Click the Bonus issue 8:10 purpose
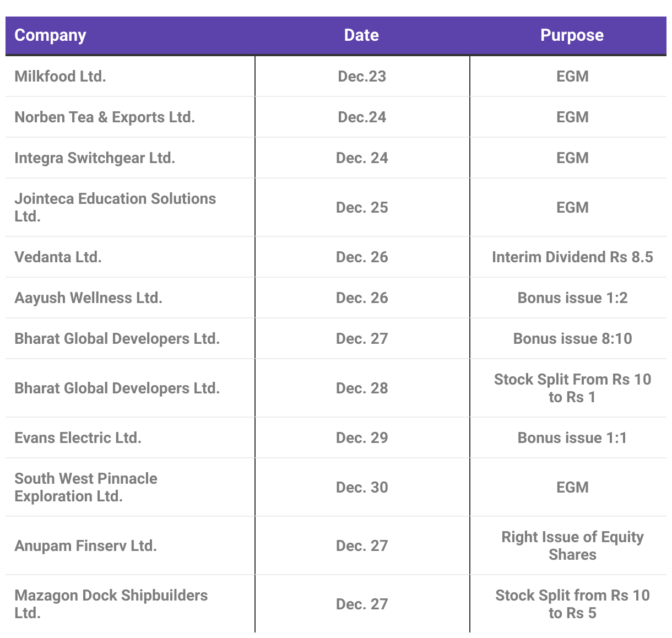The image size is (672, 638). click(x=572, y=338)
